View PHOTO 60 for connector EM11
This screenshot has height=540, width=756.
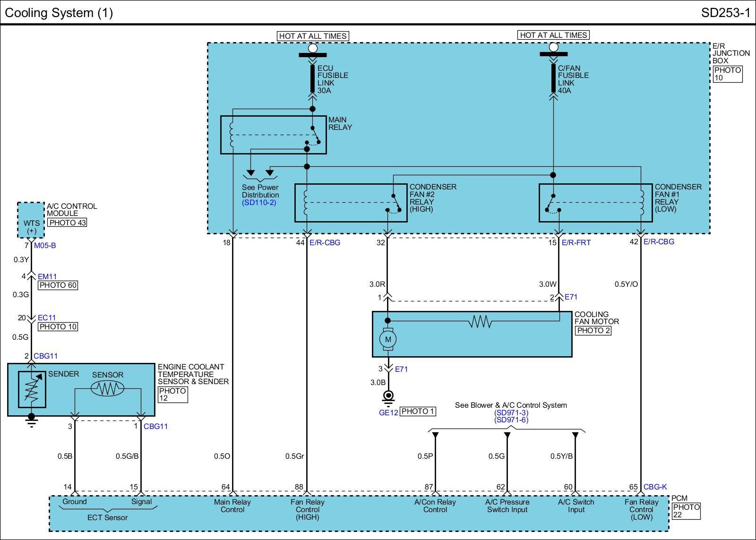[58, 285]
